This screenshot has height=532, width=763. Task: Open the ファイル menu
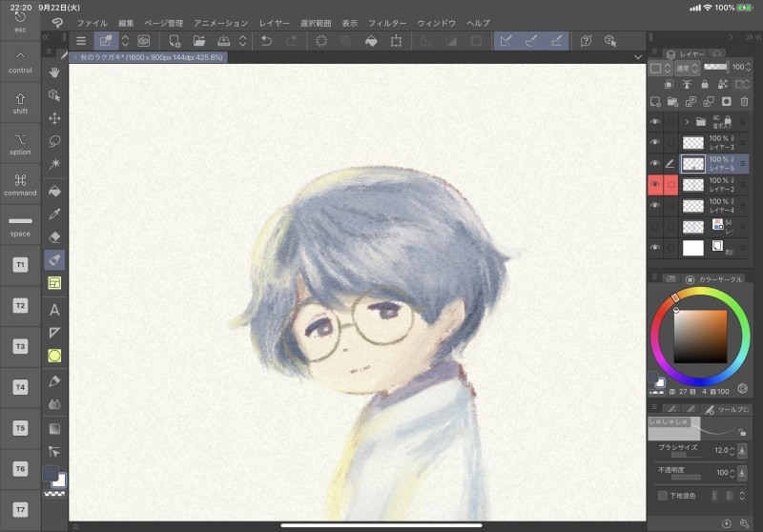(x=92, y=23)
